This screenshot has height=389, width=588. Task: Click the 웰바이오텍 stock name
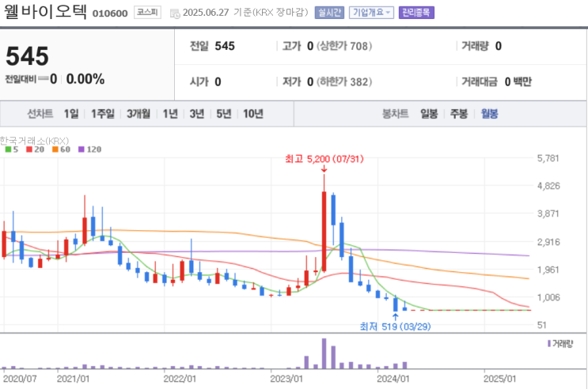pos(45,12)
